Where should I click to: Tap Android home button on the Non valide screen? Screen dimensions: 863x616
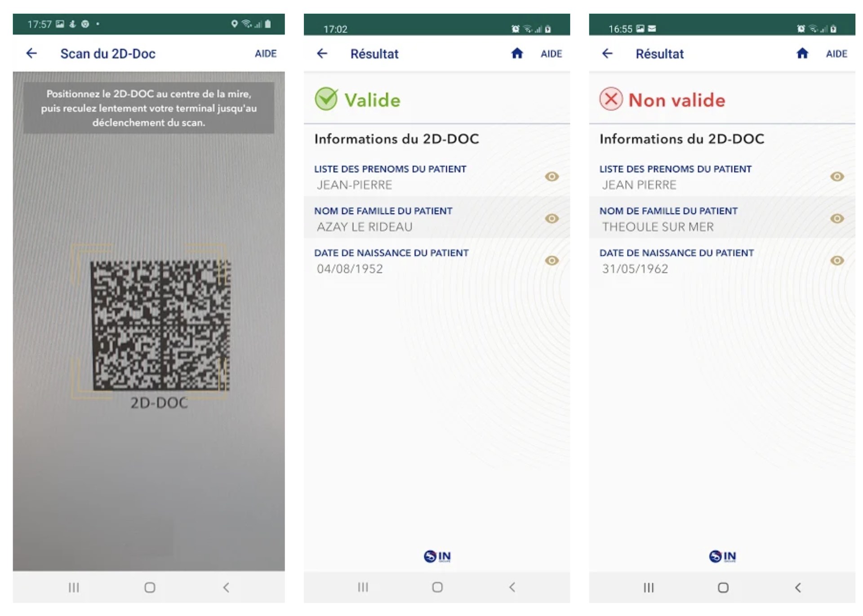click(x=723, y=588)
